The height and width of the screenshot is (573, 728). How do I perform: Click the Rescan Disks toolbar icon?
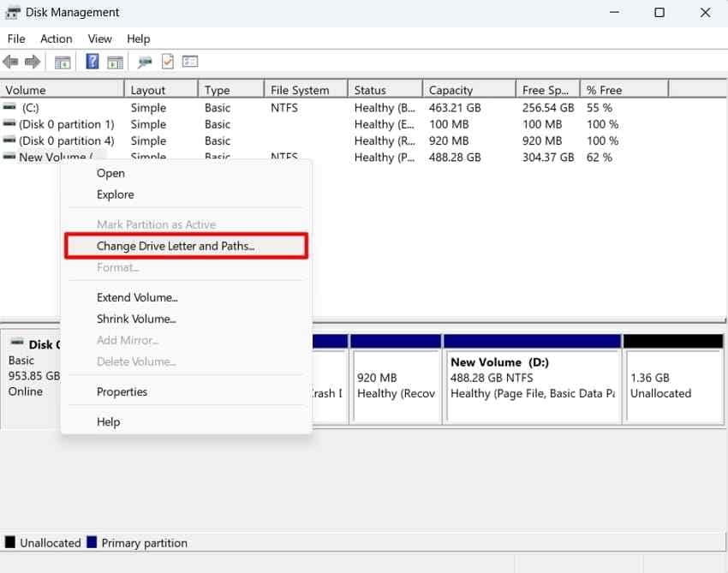(145, 62)
